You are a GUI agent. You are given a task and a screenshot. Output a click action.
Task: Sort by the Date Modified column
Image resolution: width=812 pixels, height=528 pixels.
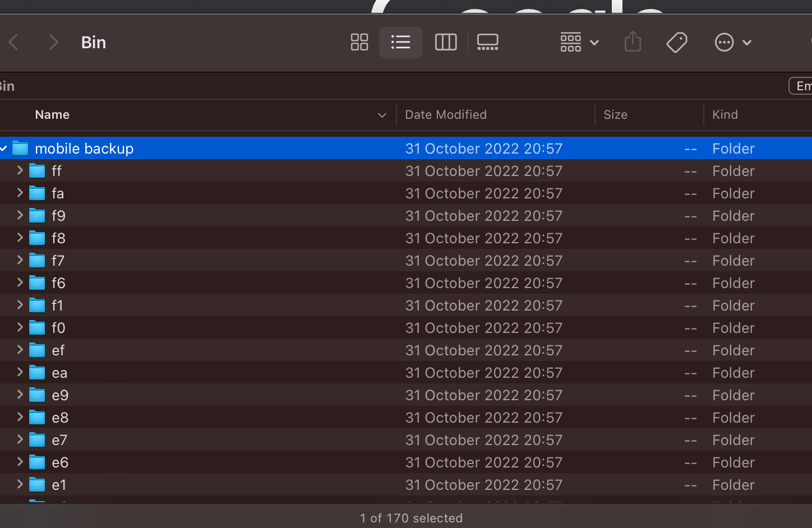tap(446, 114)
